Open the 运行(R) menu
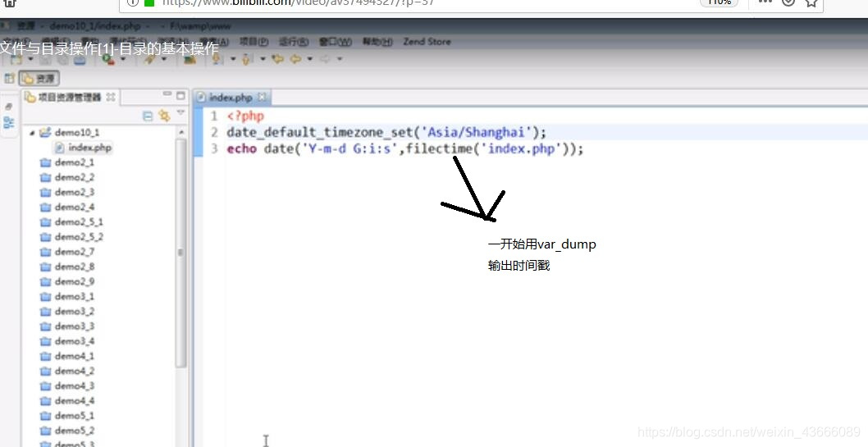The height and width of the screenshot is (447, 868). click(x=294, y=42)
